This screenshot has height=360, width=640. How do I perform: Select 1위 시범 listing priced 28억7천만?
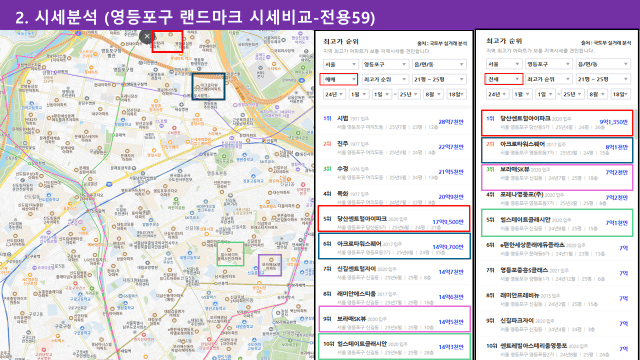click(x=393, y=122)
